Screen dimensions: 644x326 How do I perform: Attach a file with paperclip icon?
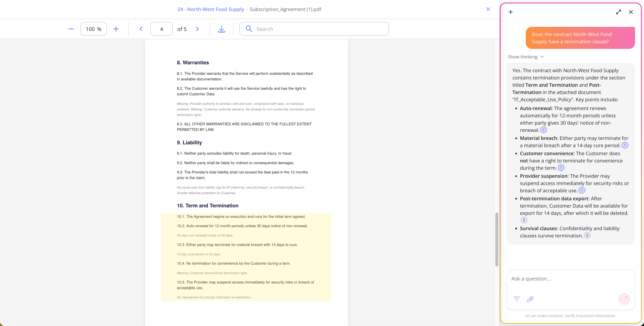(530, 299)
